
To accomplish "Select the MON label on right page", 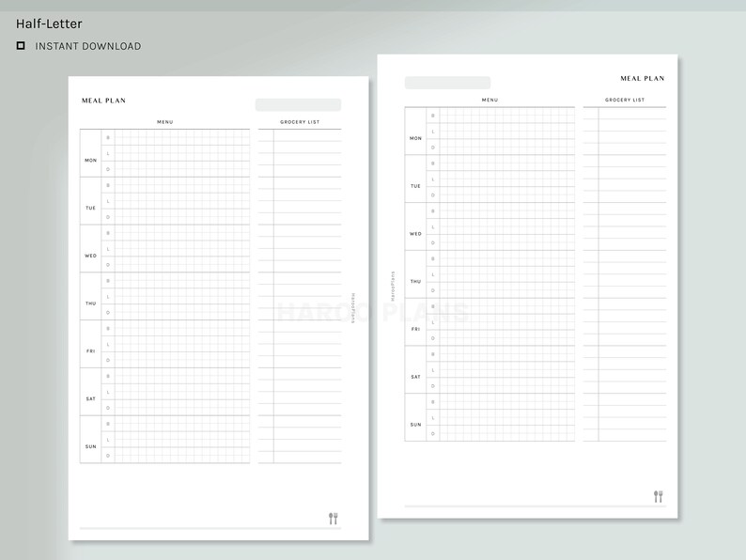I will tap(416, 138).
